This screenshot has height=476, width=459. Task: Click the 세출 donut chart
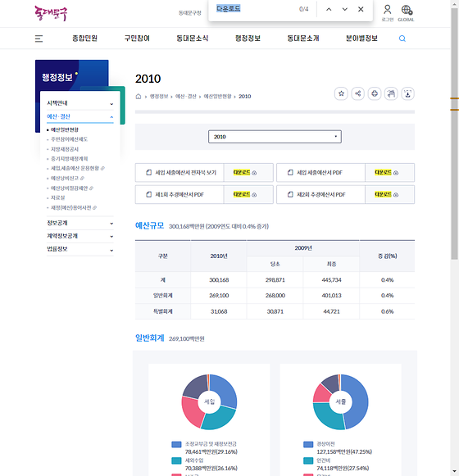coord(340,402)
